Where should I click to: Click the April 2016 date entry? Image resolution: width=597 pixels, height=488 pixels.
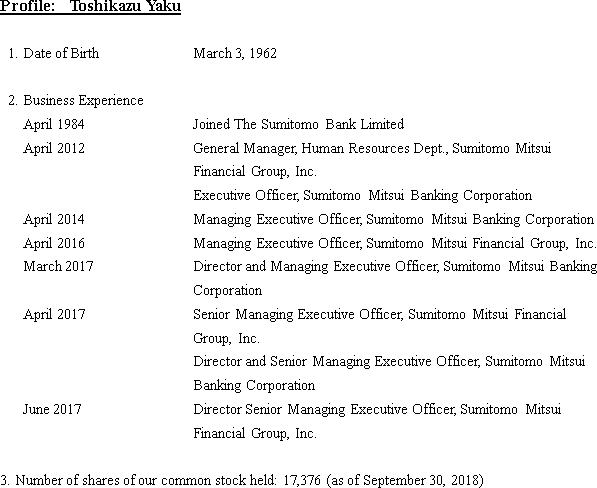[x=54, y=243]
